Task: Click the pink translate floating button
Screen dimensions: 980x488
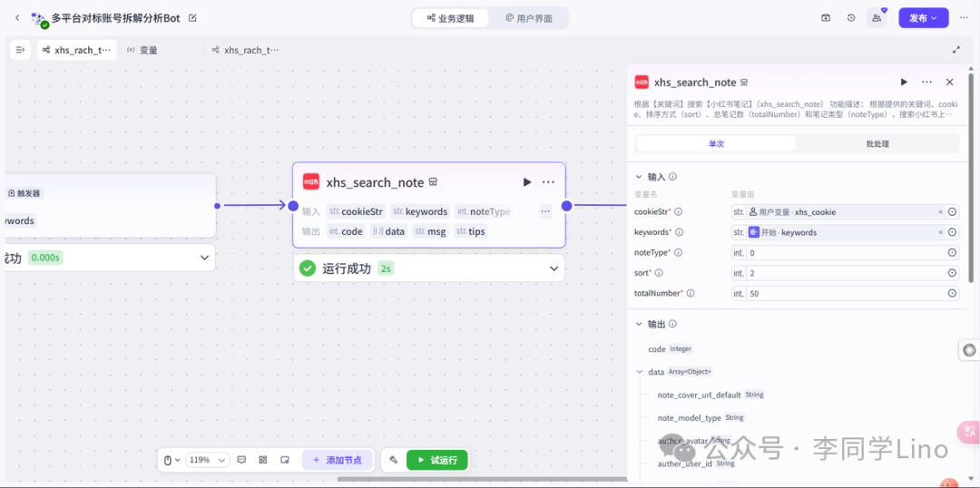Action: coord(969,431)
